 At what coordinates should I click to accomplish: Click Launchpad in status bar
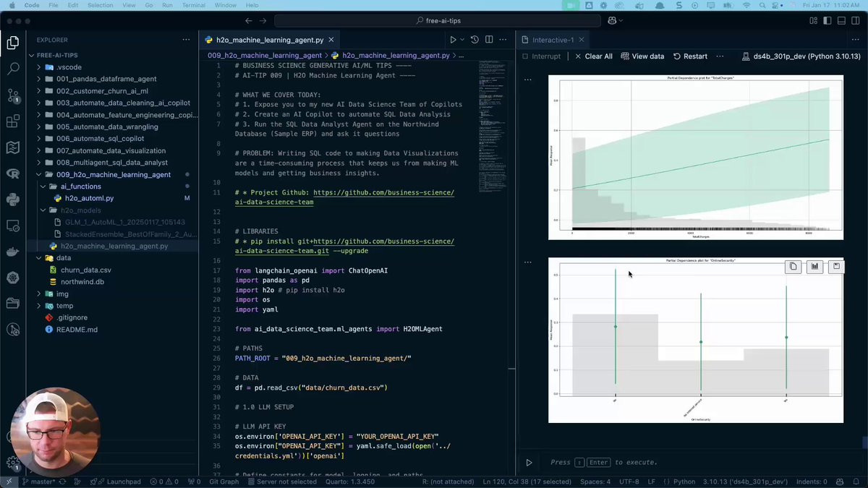pyautogui.click(x=116, y=481)
